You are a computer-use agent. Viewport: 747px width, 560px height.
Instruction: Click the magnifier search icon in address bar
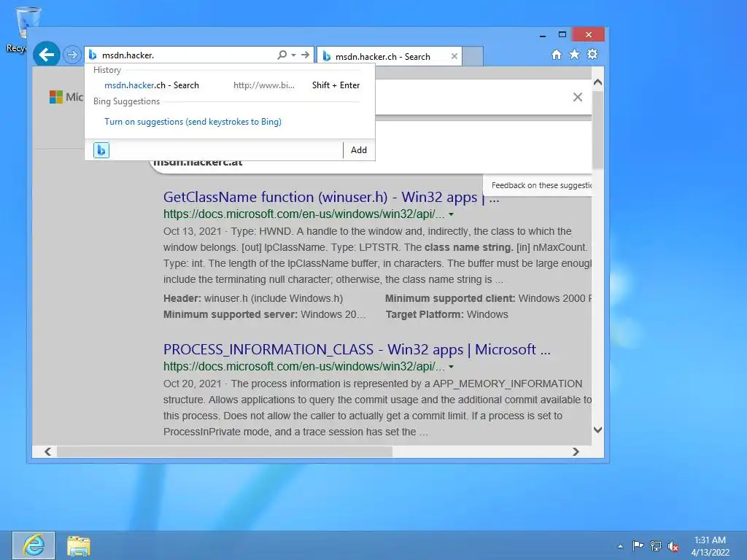(282, 55)
